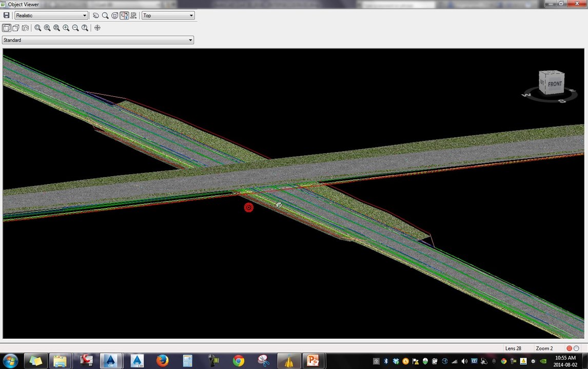Screen dimensions: 588x369
Task: Select the Zoom Window tool
Action: [38, 28]
